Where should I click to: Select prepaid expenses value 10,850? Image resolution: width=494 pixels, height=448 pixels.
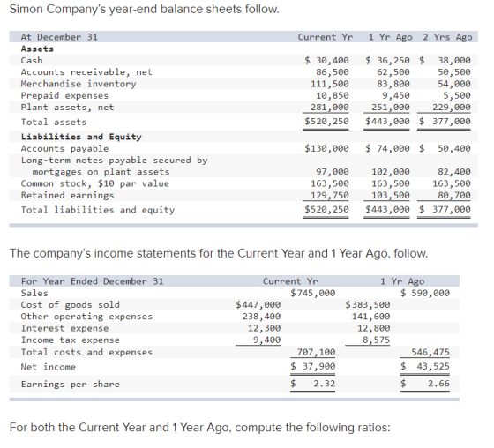click(x=333, y=95)
